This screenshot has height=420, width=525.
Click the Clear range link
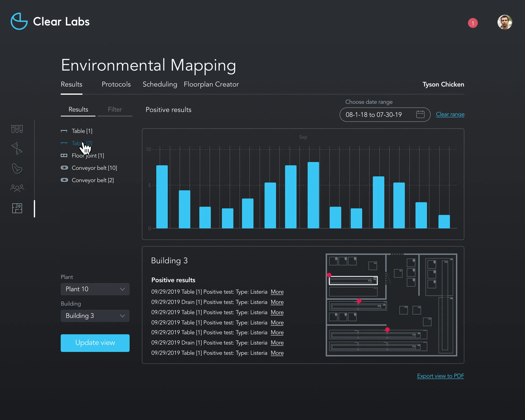[x=450, y=114]
